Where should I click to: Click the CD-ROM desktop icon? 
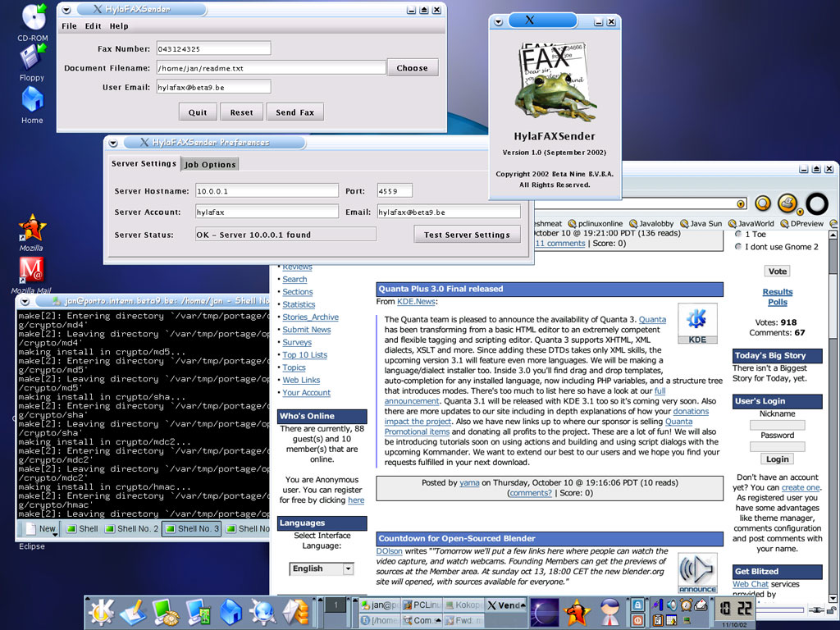pos(33,16)
